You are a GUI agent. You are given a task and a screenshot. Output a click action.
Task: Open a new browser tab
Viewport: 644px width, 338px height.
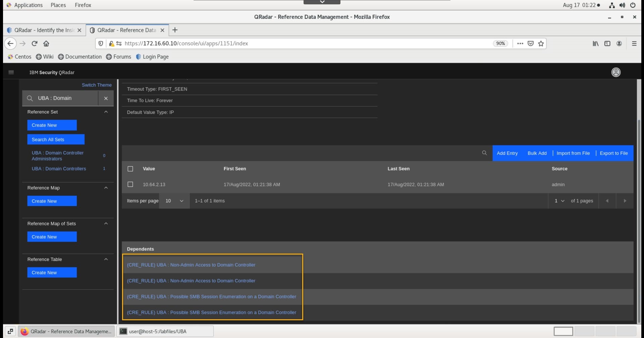[175, 30]
